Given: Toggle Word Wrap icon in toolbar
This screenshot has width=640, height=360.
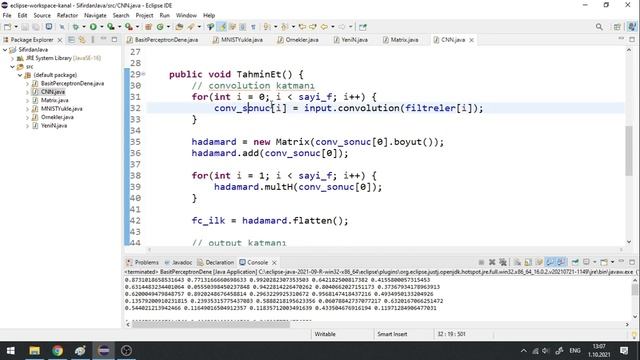Looking at the screenshot, I should 232,27.
